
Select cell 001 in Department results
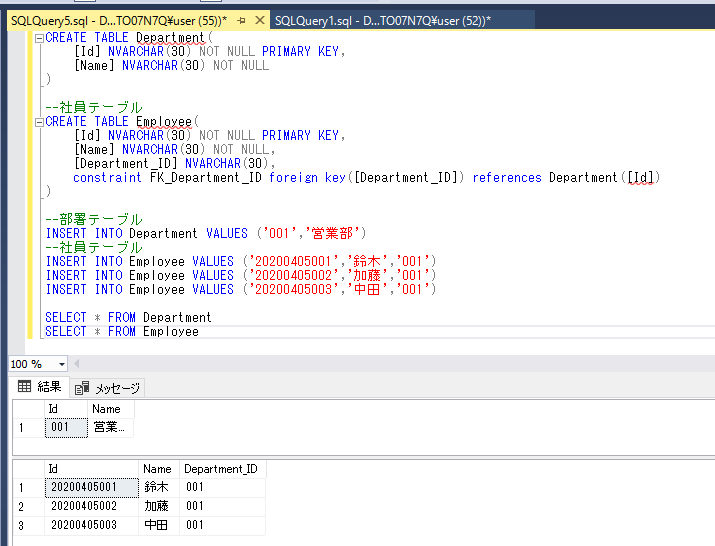pos(66,427)
